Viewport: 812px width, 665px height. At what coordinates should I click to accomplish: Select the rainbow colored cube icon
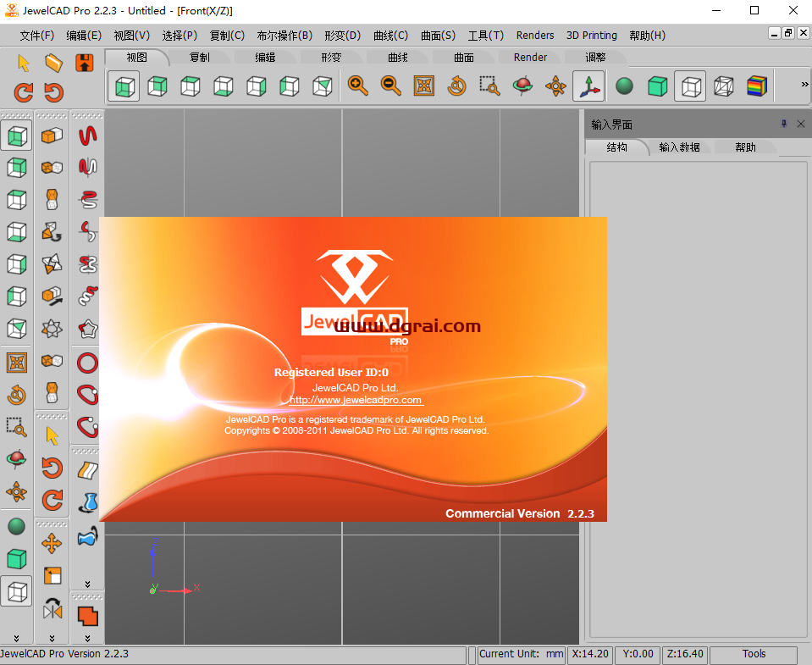coord(757,86)
